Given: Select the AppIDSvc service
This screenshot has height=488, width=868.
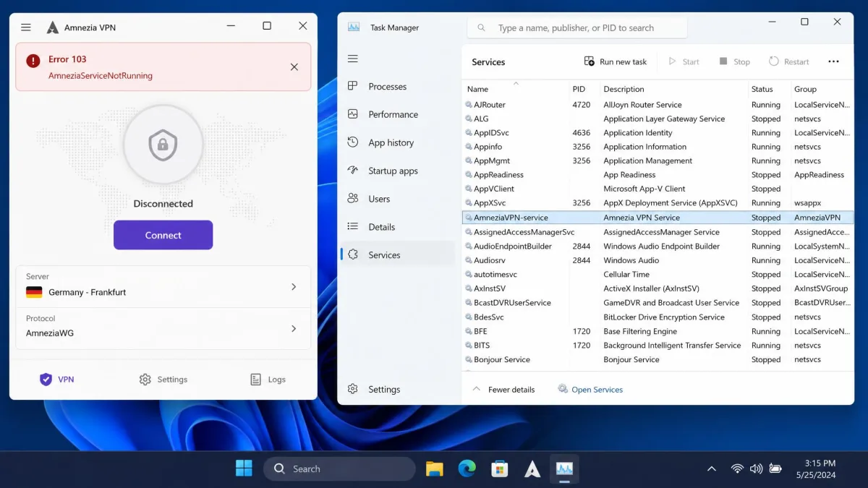Looking at the screenshot, I should point(658,133).
